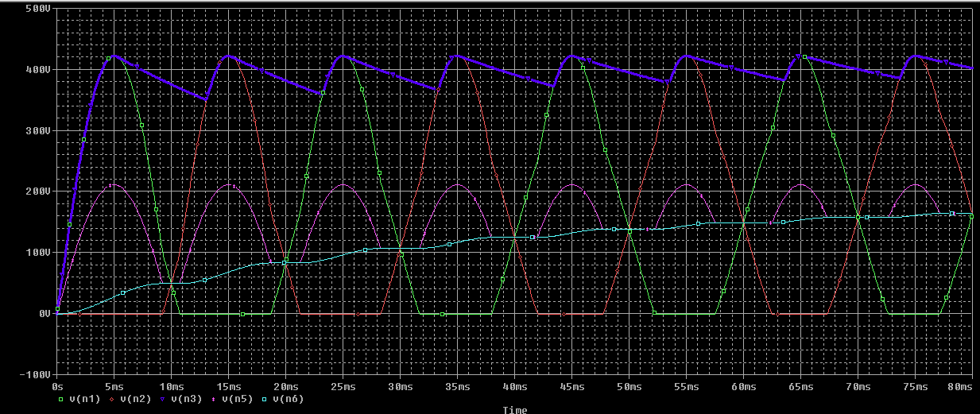Click the 10ms x-axis label
980x414 pixels.
click(172, 386)
